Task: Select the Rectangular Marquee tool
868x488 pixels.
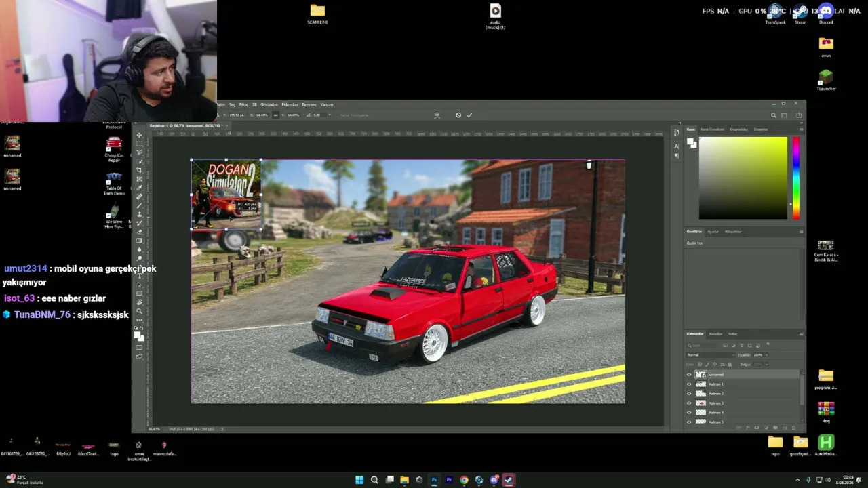Action: tap(139, 144)
